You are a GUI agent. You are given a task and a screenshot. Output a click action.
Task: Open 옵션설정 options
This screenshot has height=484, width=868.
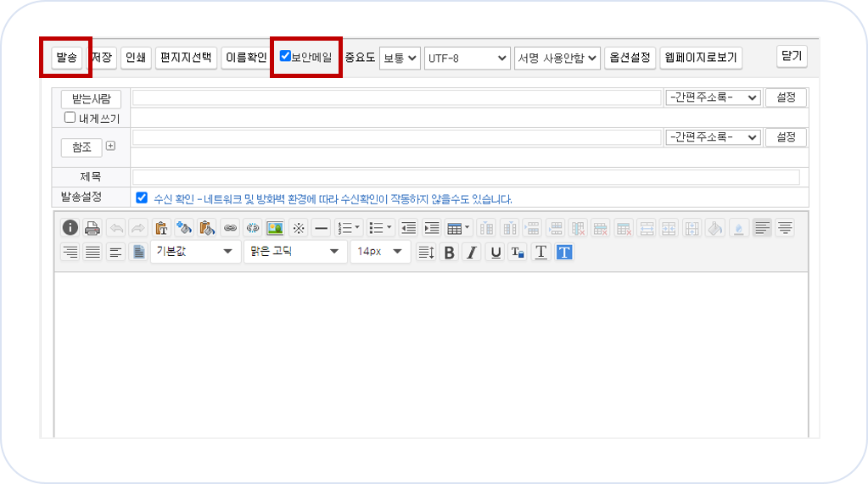coord(630,58)
